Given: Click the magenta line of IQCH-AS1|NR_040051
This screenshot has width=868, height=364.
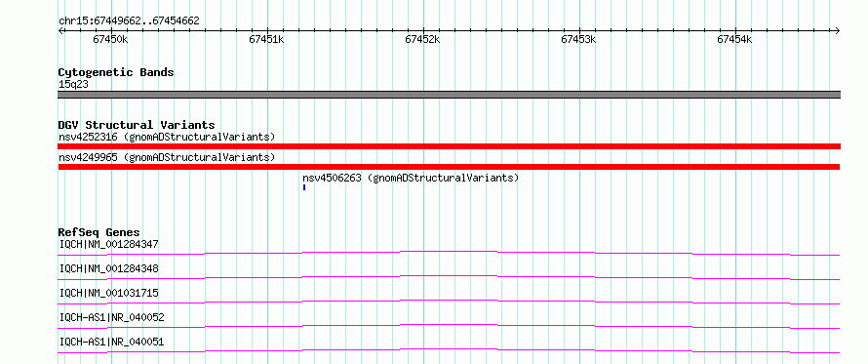Looking at the screenshot, I should pos(449,350).
